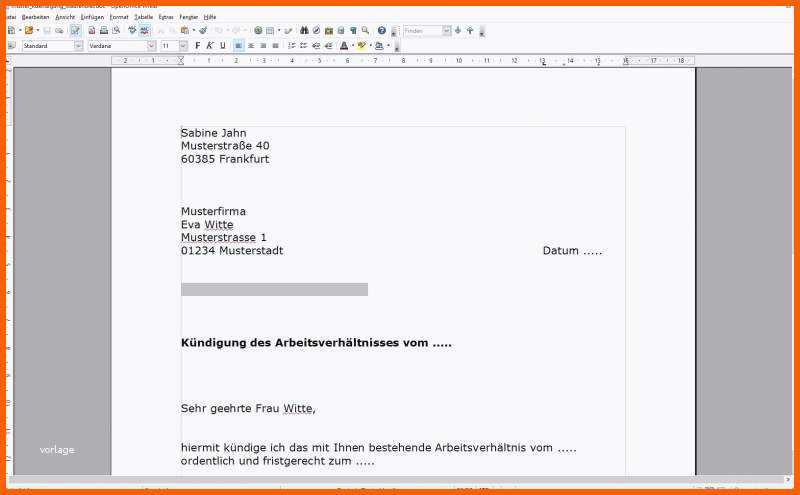This screenshot has height=495, width=800.
Task: Apply the font color A swatch
Action: pos(344,46)
